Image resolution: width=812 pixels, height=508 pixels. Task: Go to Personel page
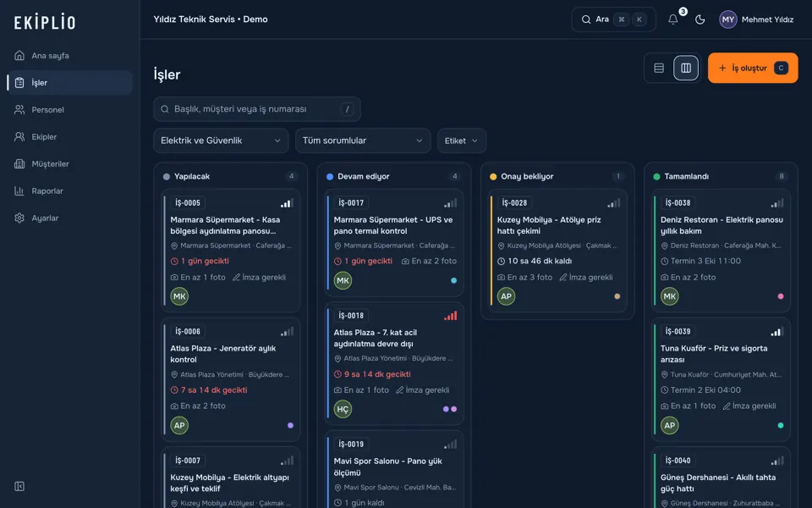point(69,109)
